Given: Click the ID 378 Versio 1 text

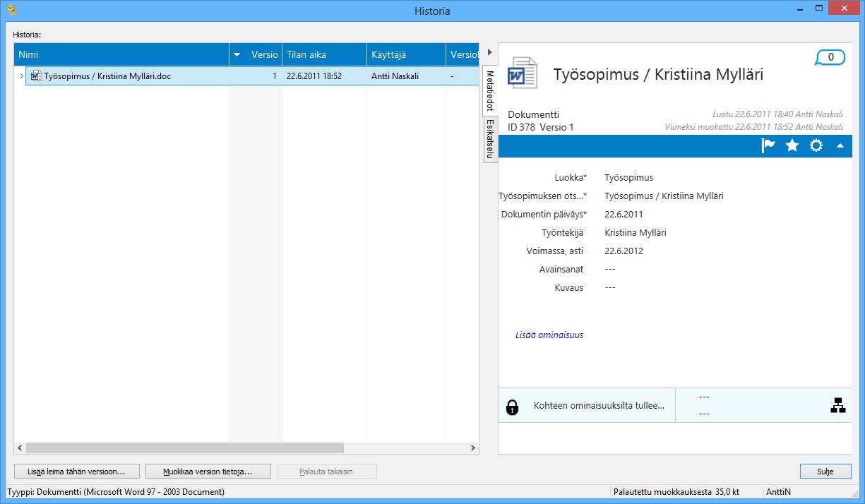Looking at the screenshot, I should (541, 127).
